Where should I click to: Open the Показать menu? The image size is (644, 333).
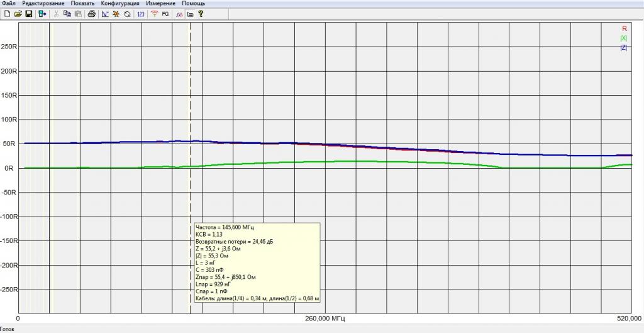pyautogui.click(x=82, y=3)
